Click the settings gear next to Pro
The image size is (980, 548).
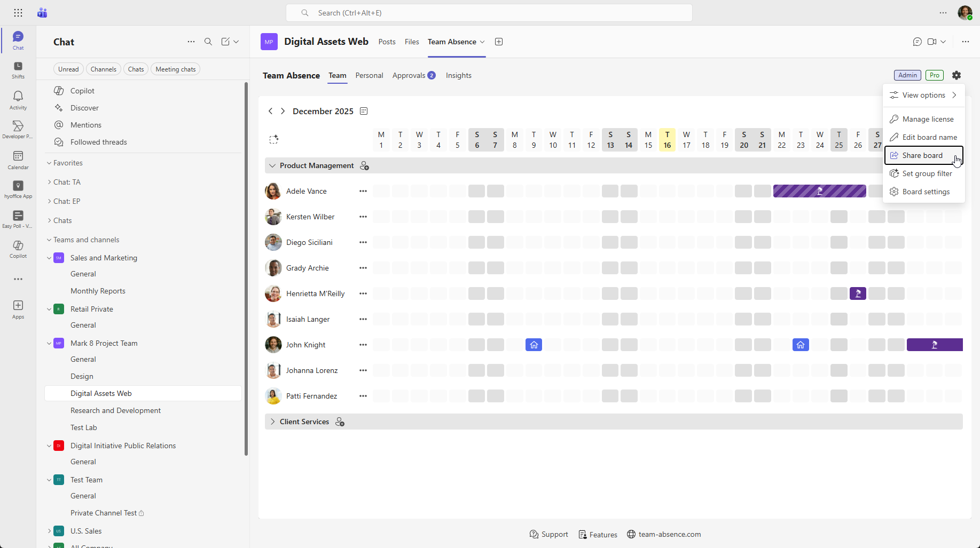point(957,75)
